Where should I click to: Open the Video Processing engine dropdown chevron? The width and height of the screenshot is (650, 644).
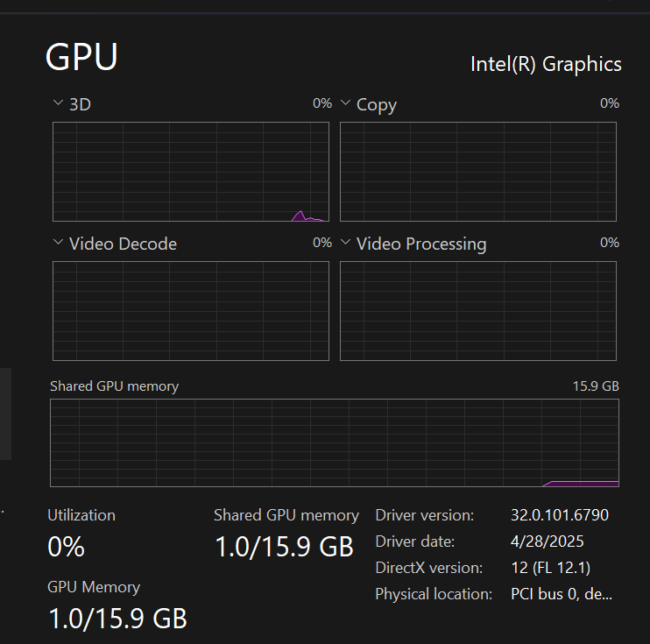(345, 243)
